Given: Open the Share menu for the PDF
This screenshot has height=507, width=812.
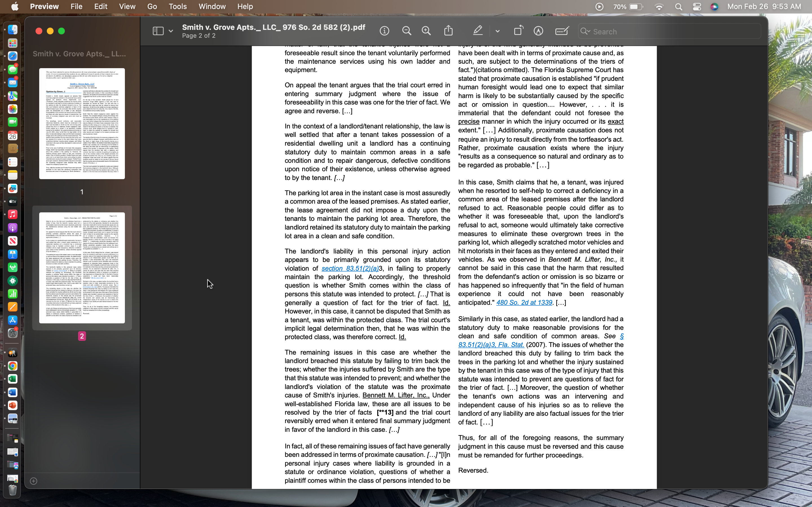Looking at the screenshot, I should click(449, 30).
